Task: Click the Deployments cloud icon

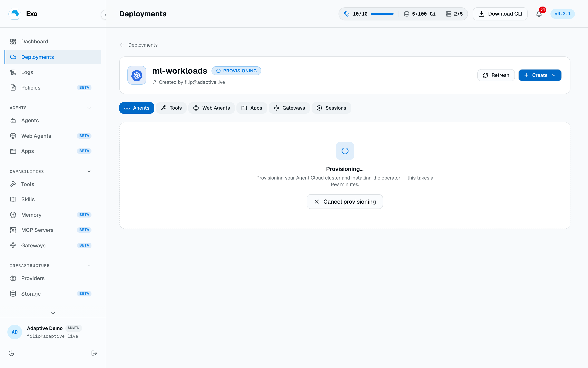Action: [x=13, y=57]
